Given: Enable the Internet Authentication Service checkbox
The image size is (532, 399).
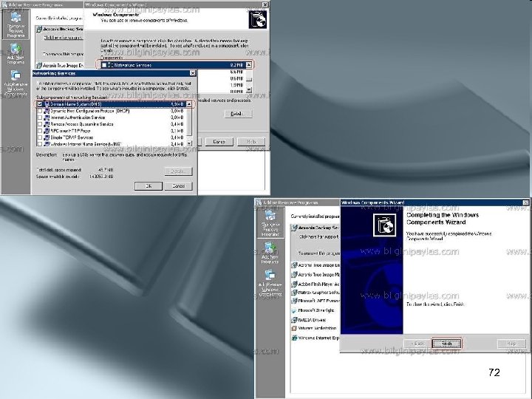Looking at the screenshot, I should pos(40,117).
